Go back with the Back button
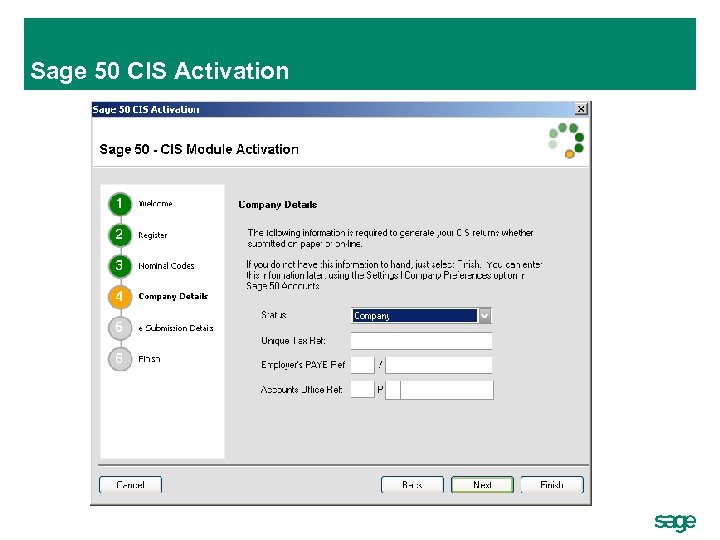This screenshot has width=720, height=540. [x=412, y=484]
